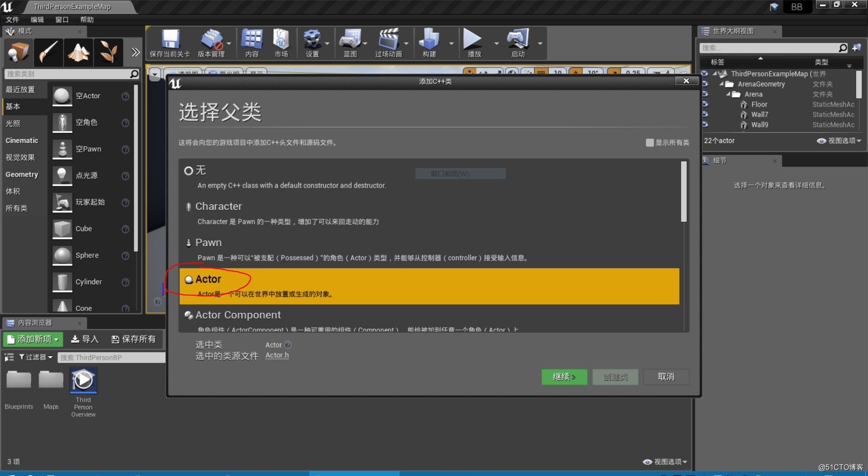Click the Cancel button in dialog
This screenshot has height=476, width=868.
point(666,377)
